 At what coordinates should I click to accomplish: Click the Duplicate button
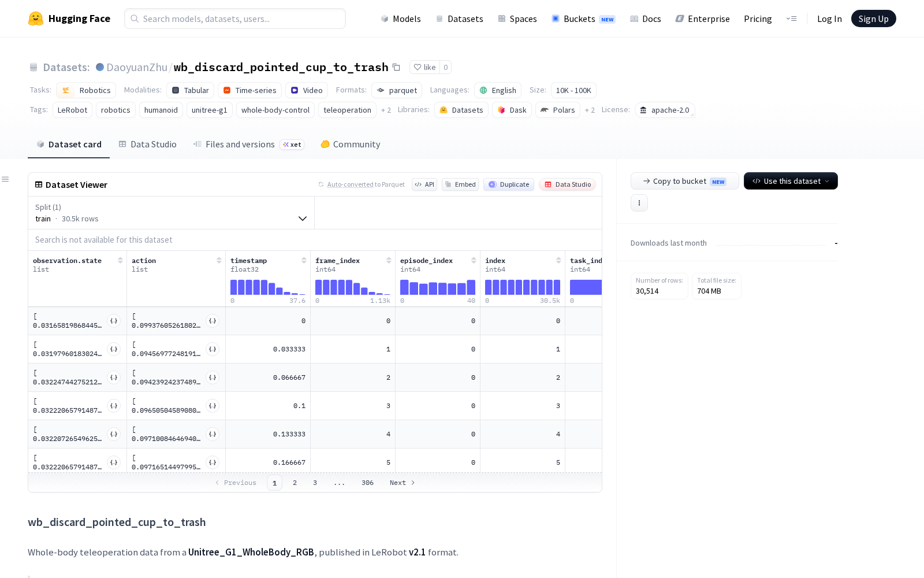[x=509, y=184]
